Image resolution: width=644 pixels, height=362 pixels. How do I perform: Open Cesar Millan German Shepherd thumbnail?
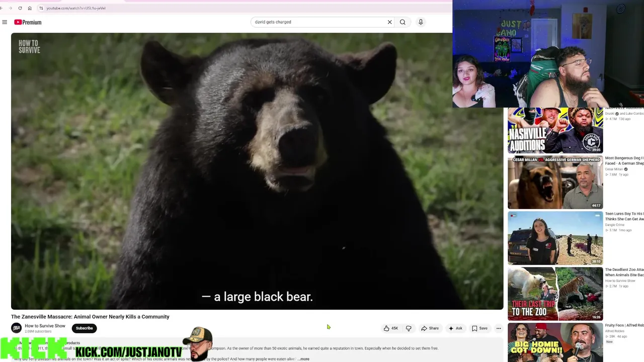pos(555,182)
